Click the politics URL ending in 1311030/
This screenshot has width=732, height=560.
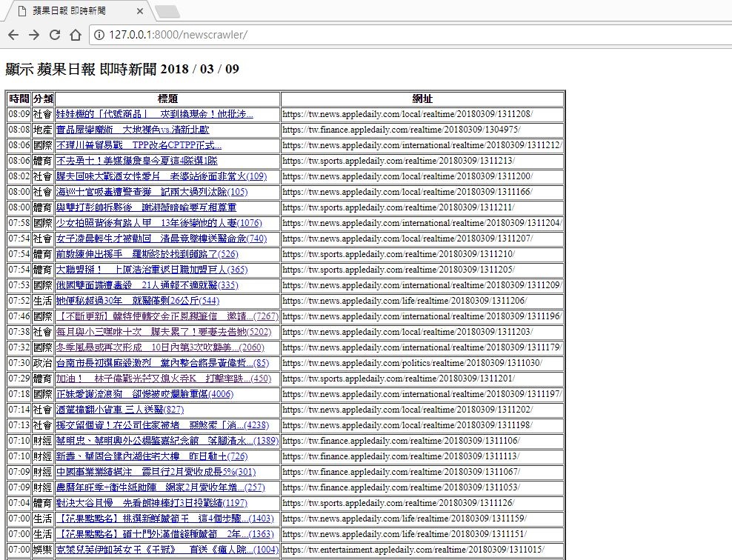[412, 363]
